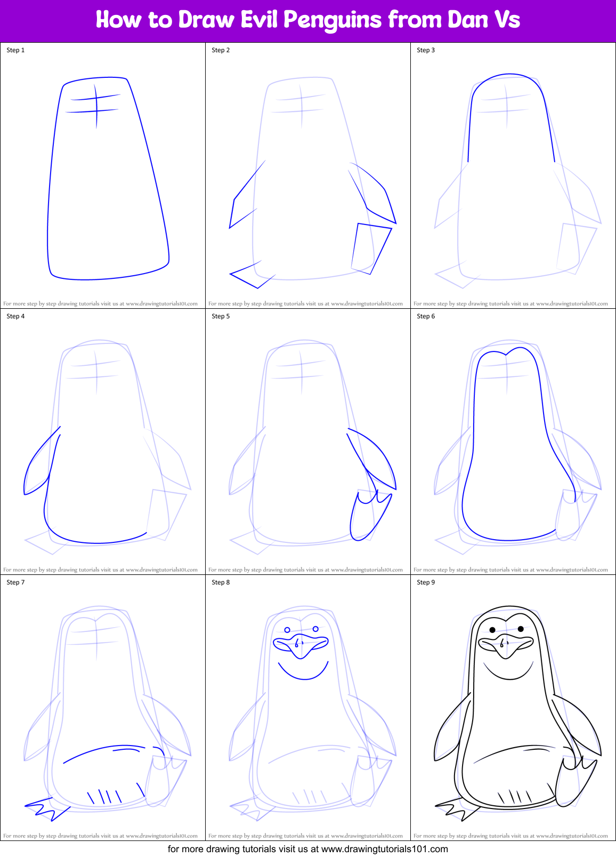Click the watermark text under the Step 9 panel
Screen dimensions: 616x857
coord(510,836)
